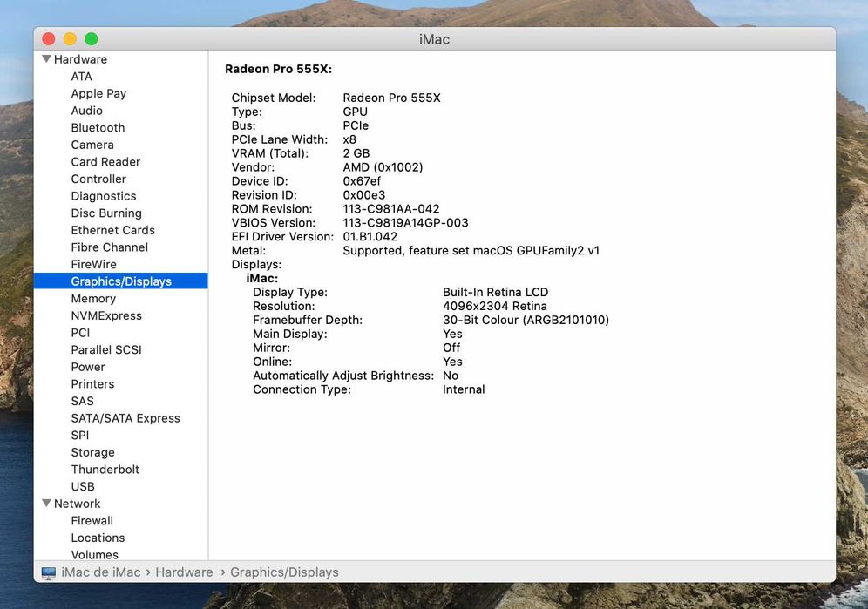Screen dimensions: 868x609
Task: Click the Device ID value '0x67ef'
Action: pyautogui.click(x=362, y=181)
